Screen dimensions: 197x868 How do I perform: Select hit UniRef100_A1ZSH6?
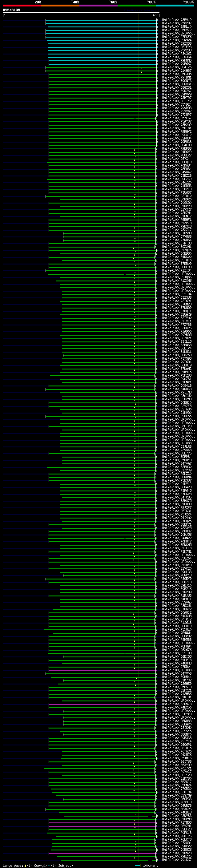177,281
